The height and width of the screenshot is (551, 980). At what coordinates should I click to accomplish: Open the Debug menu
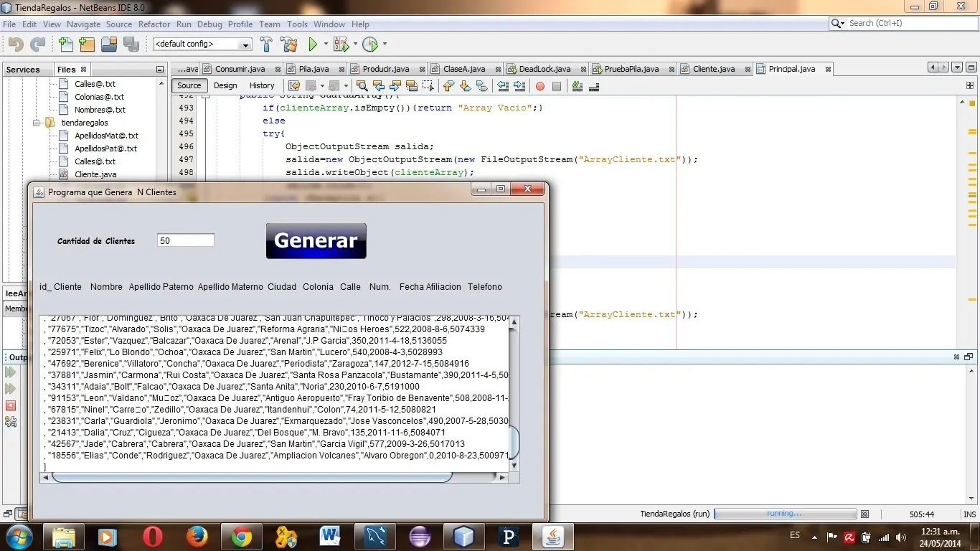coord(209,24)
